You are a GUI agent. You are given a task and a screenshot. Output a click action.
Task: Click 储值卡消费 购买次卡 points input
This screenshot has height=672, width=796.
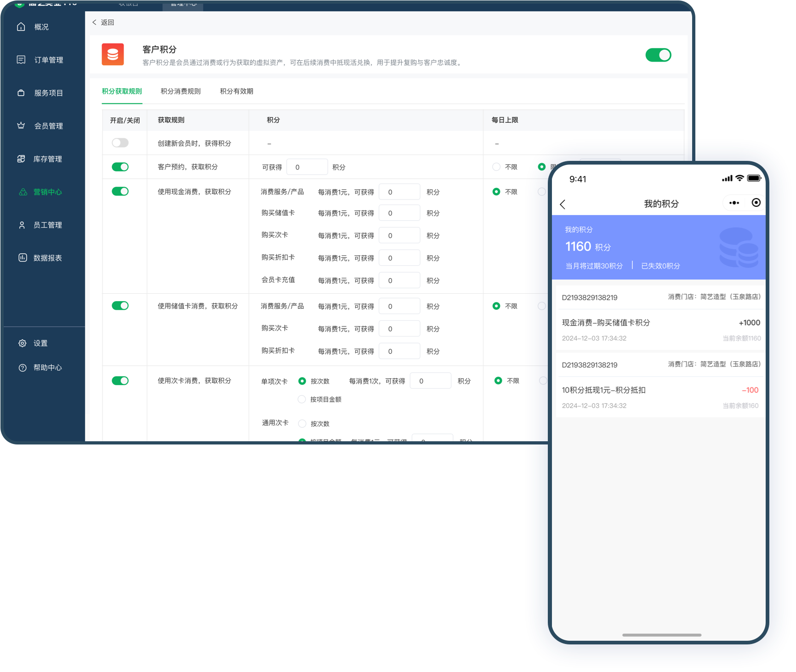click(399, 329)
